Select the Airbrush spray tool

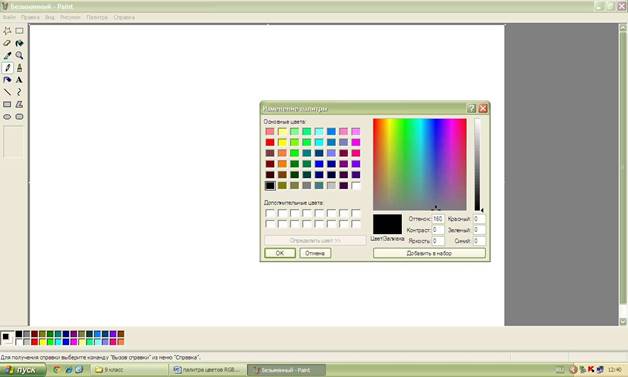click(x=7, y=80)
